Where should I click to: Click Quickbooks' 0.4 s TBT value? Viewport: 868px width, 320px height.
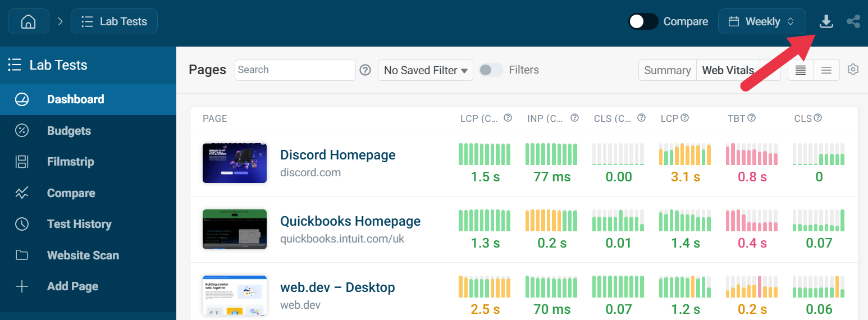[752, 243]
